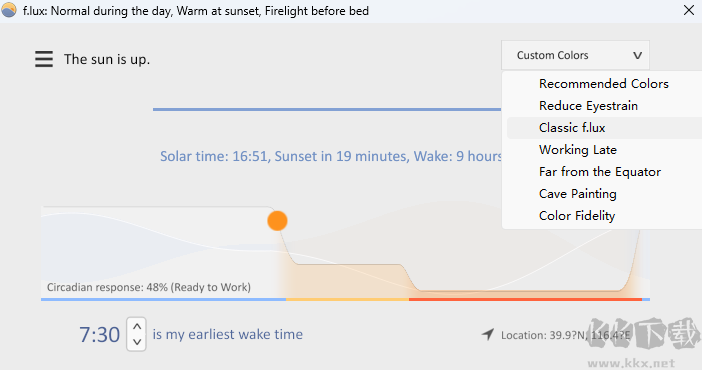
Task: Open the Location coordinates setting
Action: click(x=565, y=335)
